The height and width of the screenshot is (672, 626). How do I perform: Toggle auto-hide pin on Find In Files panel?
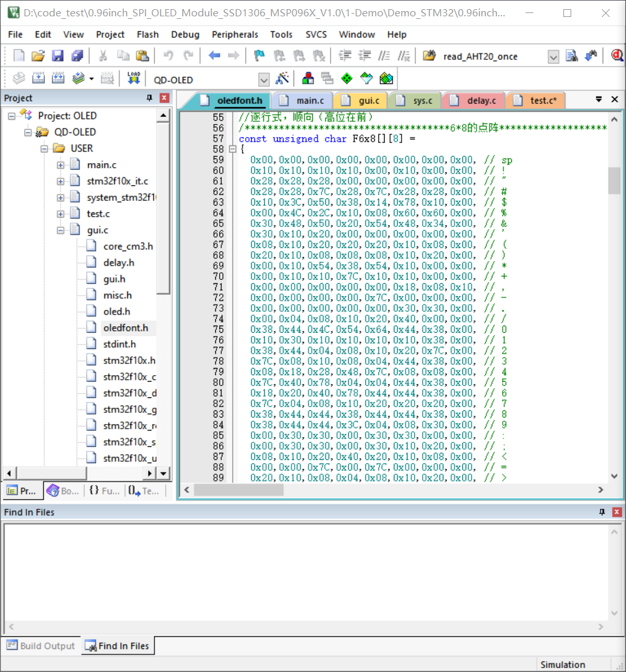tap(602, 512)
